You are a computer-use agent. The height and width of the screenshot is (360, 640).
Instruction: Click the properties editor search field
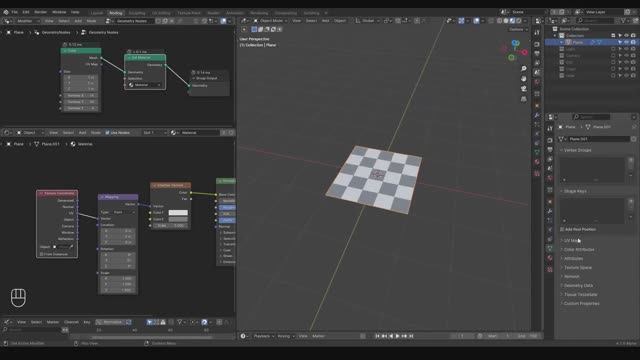coord(591,117)
